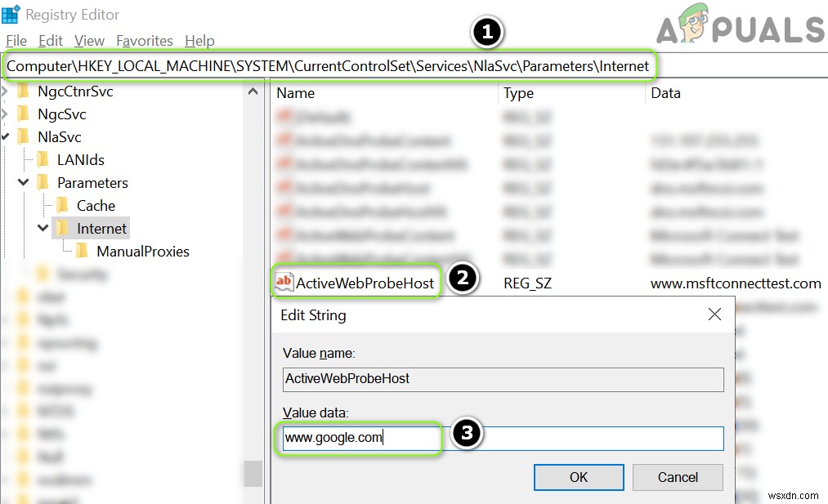Click the Value data input field

click(504, 439)
